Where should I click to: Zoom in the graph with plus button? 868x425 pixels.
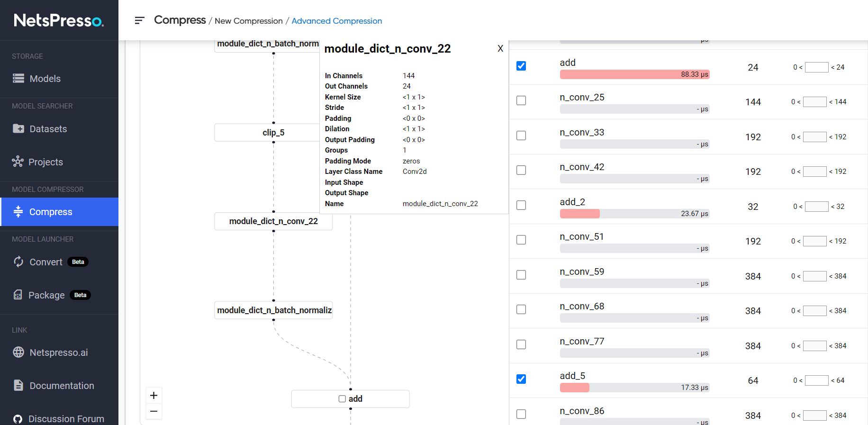pos(154,396)
